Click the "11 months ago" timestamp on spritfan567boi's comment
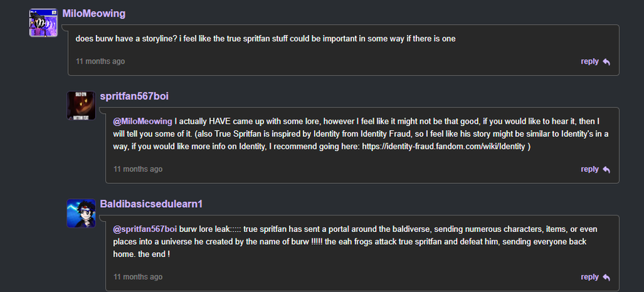The image size is (644, 292). 138,170
